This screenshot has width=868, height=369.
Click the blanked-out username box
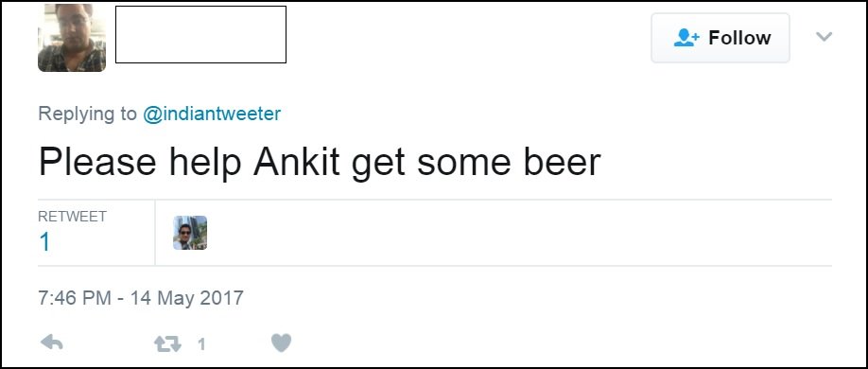pos(201,34)
